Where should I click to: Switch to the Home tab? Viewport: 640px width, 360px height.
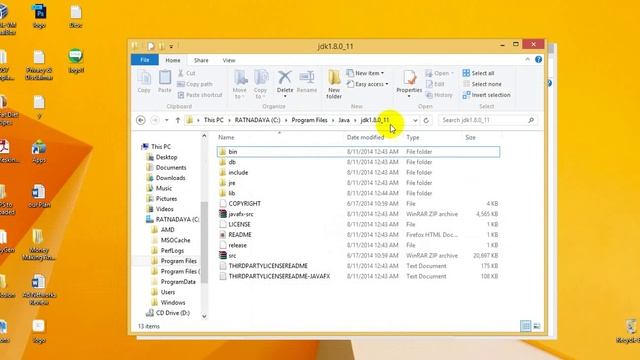tap(173, 60)
